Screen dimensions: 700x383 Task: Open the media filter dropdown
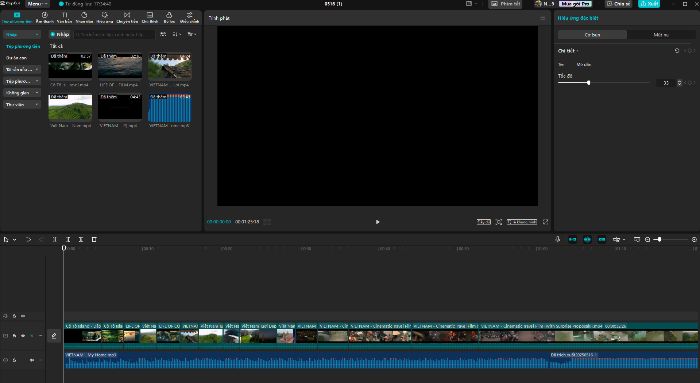(x=192, y=34)
